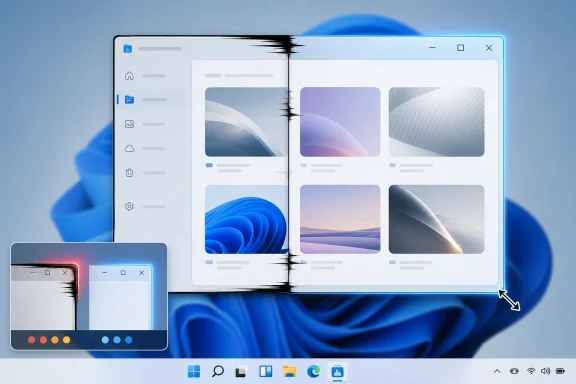Open the Settings gear in the sidebar

(129, 207)
